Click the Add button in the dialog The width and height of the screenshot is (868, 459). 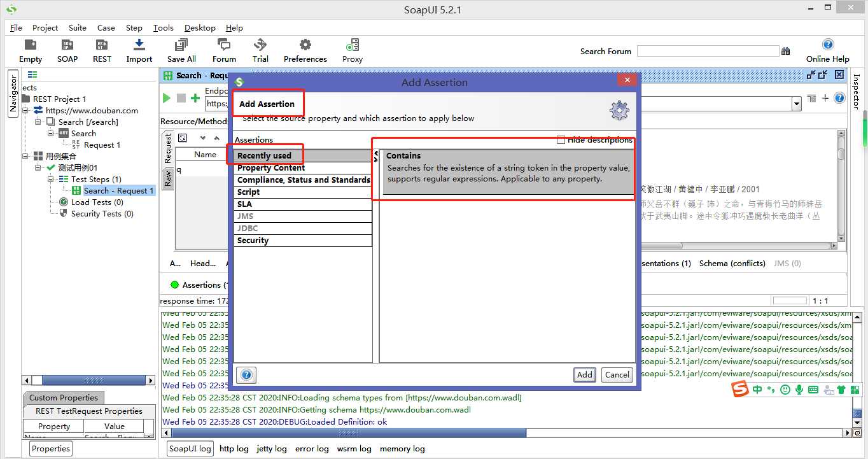point(585,375)
